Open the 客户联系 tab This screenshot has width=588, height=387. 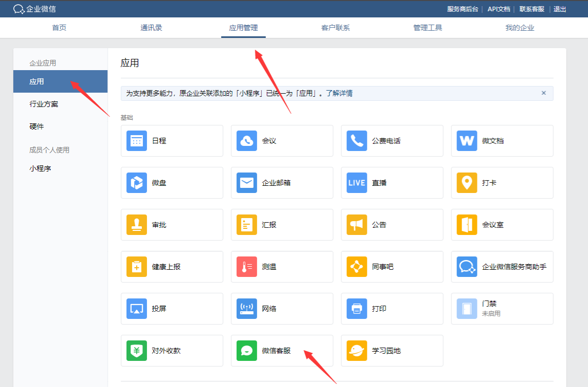335,28
